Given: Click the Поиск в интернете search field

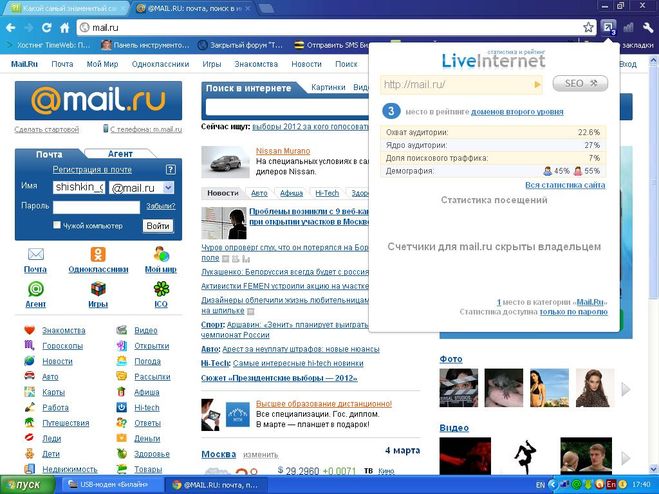Looking at the screenshot, I should click(x=287, y=108).
